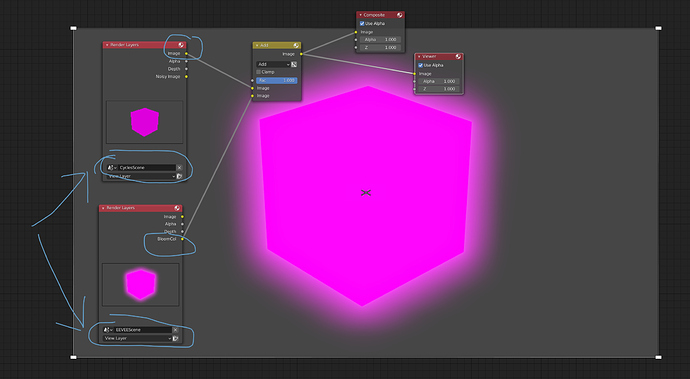This screenshot has height=379, width=690.
Task: Click Alpha input socket on Viewer node
Action: tap(414, 81)
